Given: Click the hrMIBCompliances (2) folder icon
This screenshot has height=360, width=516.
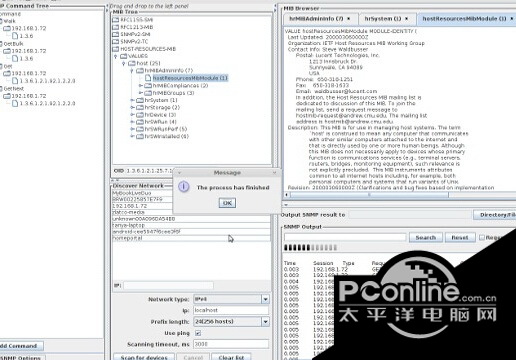Looking at the screenshot, I should 148,86.
